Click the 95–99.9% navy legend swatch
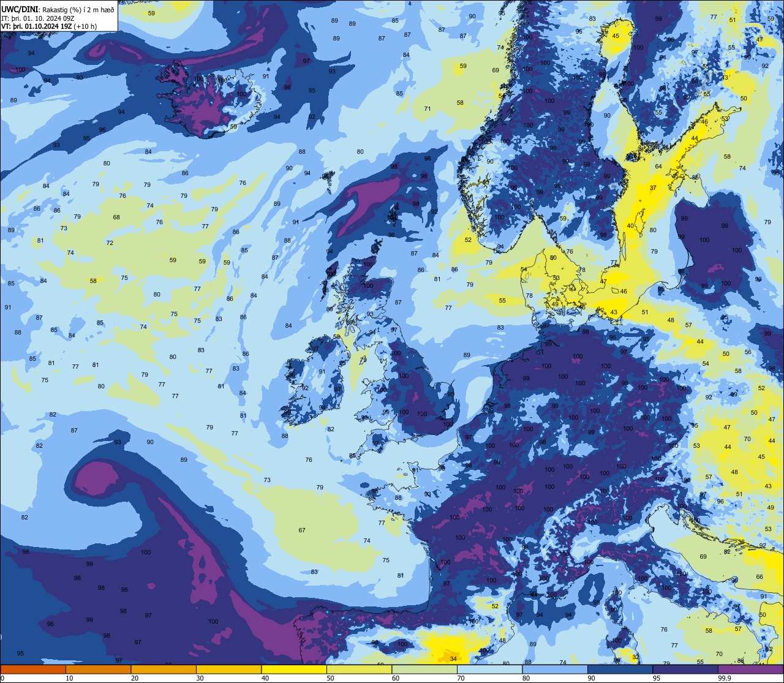This screenshot has height=683, width=784. coord(685,670)
